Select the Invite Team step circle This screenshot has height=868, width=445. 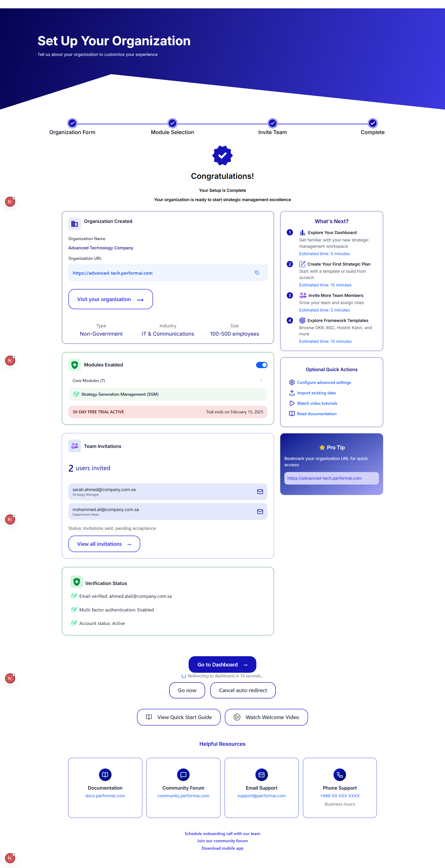[272, 123]
